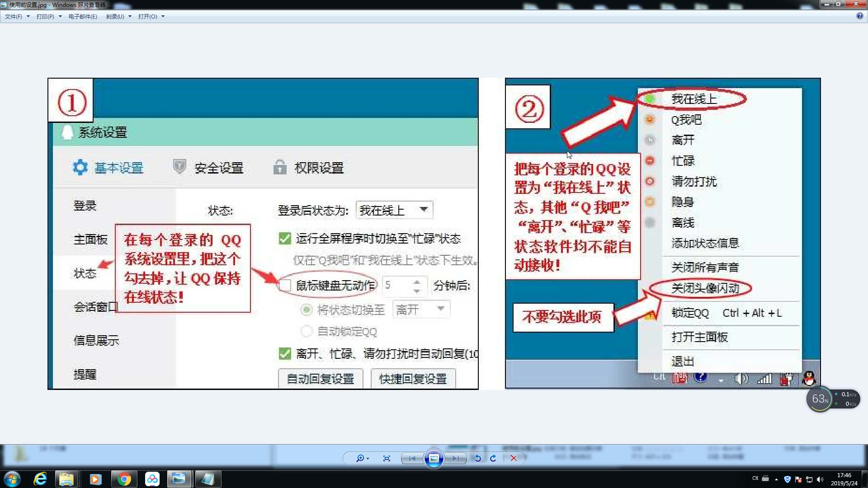This screenshot has height=488, width=868.
Task: Toggle the 鼠标键盘无动作 checkbox
Action: pyautogui.click(x=285, y=285)
